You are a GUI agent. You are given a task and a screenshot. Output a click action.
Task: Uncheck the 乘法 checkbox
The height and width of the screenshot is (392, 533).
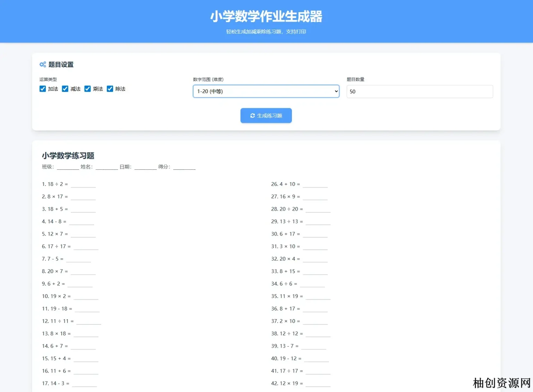point(87,89)
